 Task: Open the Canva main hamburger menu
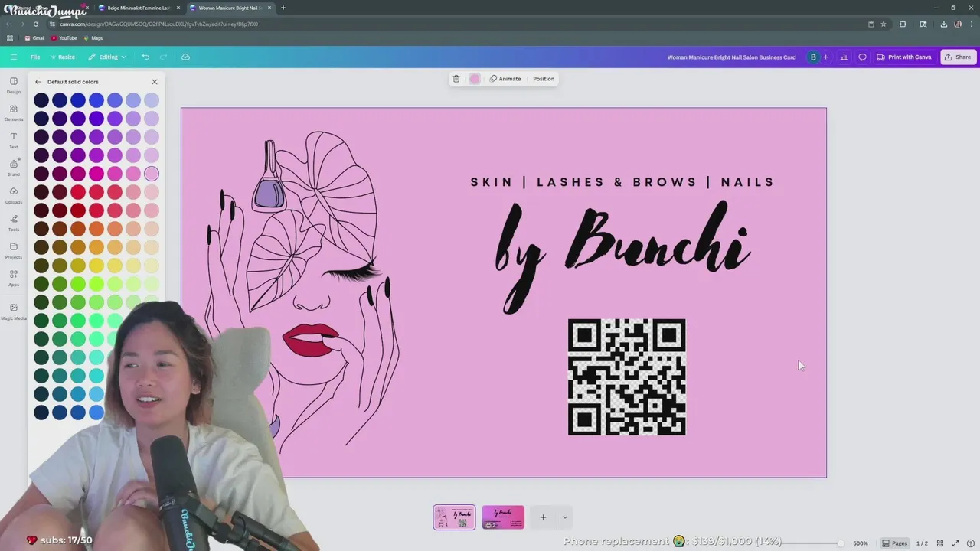tap(13, 57)
